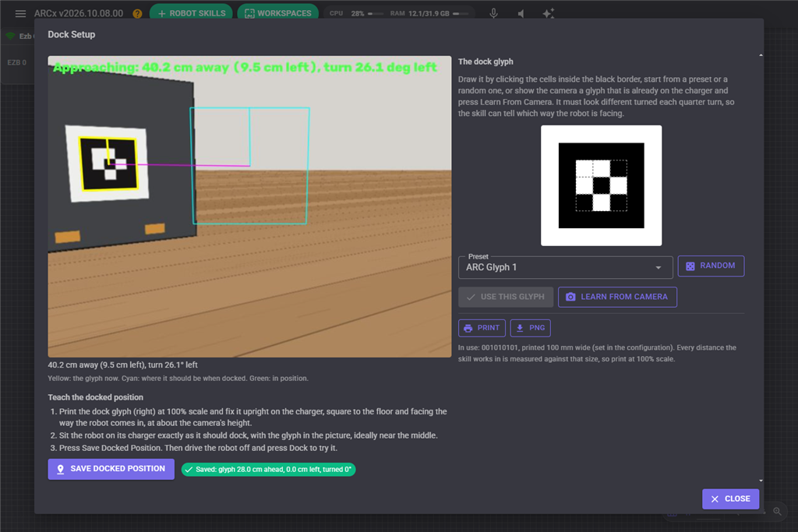Print the dock glyph
Viewport: 798px width, 532px height.
click(482, 328)
